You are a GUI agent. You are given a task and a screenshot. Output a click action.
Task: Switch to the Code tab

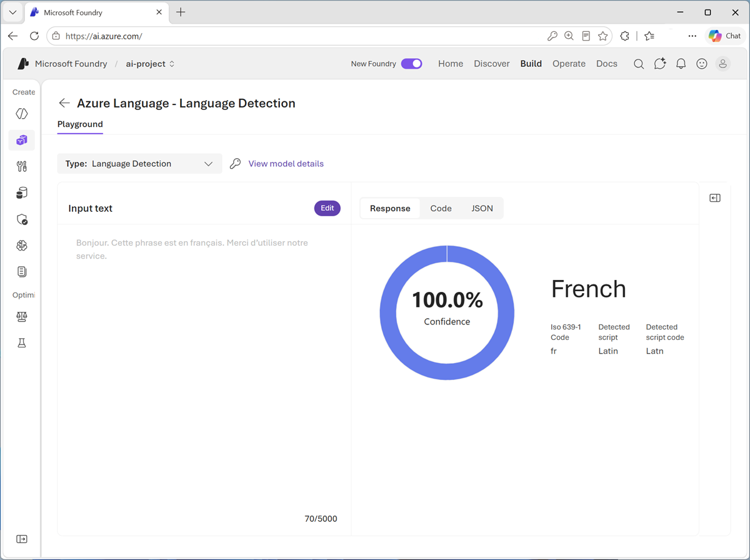pos(441,209)
